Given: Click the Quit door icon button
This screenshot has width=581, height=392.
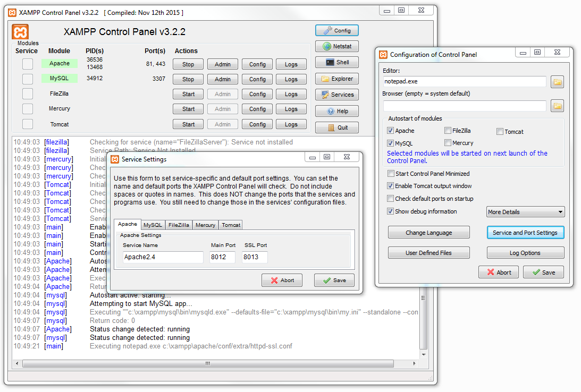Looking at the screenshot, I should [337, 127].
